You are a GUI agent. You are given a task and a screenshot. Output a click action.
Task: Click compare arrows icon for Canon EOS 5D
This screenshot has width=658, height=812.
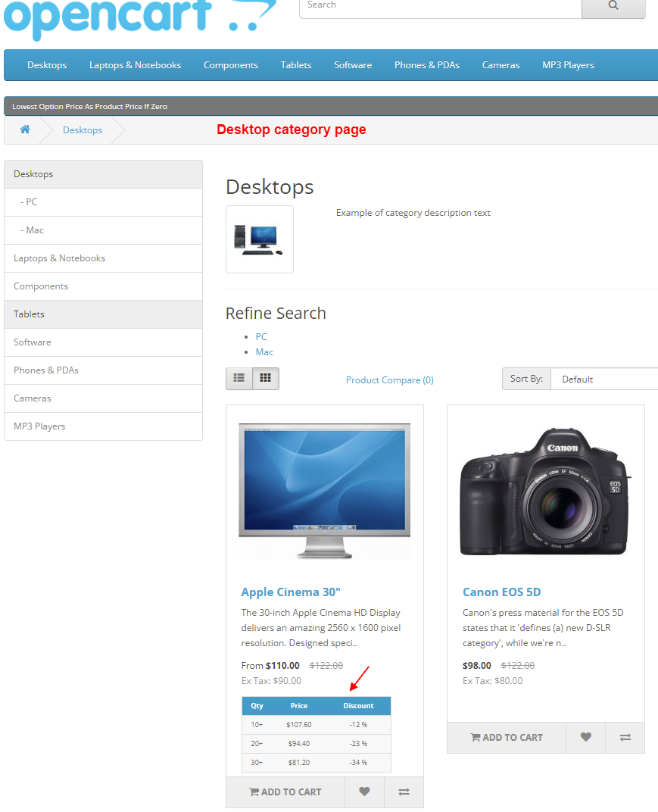click(625, 736)
